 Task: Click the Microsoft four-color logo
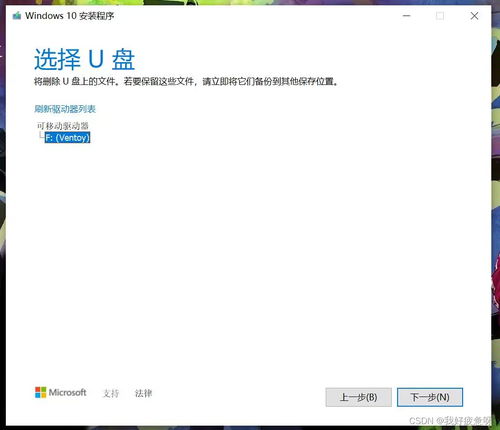pyautogui.click(x=41, y=392)
